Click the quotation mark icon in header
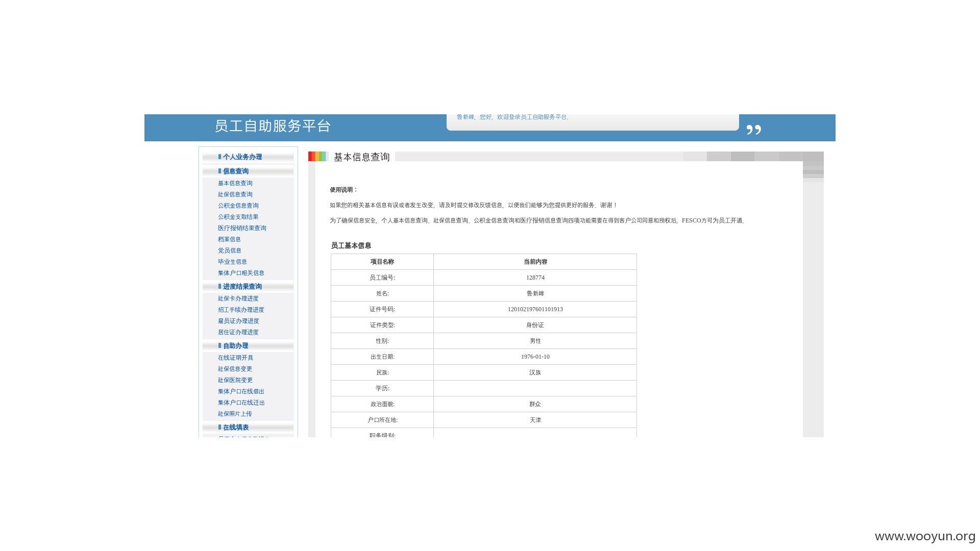The image size is (980, 551). [x=754, y=130]
